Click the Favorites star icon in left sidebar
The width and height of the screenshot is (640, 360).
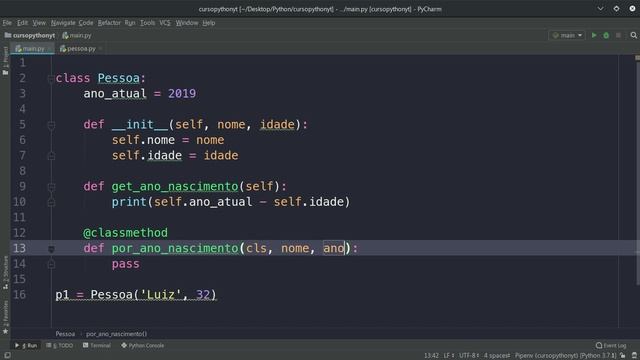tap(5, 331)
